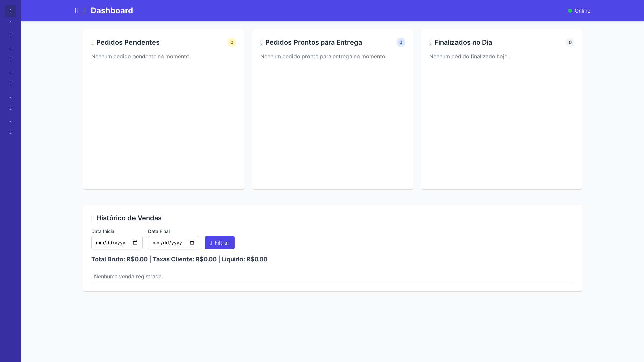Click the Data Final label
The height and width of the screenshot is (362, 644).
coord(159,231)
